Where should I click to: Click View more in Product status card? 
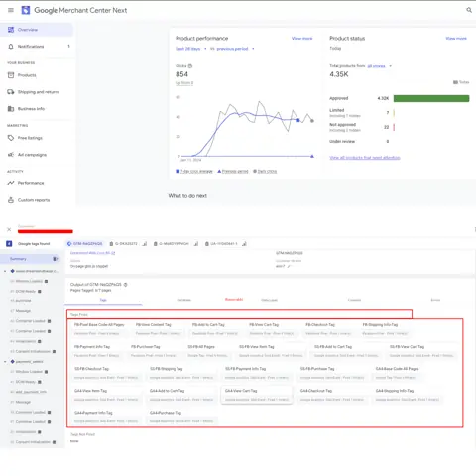tap(456, 39)
